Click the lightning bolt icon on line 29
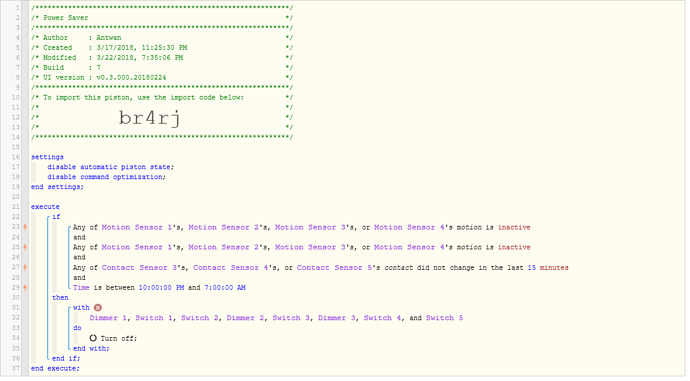Screen dimensions: 690x381 coord(25,288)
